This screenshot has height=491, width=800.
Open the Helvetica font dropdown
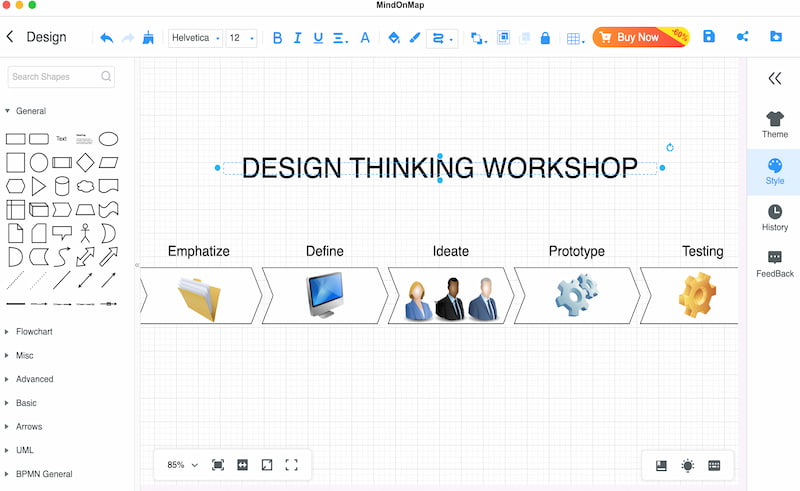pos(195,38)
